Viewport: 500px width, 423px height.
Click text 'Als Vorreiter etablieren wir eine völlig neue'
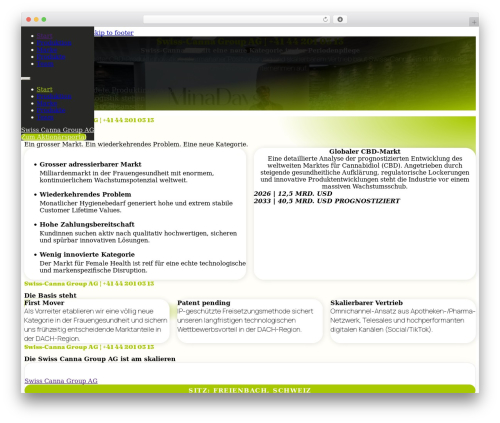pos(96,325)
